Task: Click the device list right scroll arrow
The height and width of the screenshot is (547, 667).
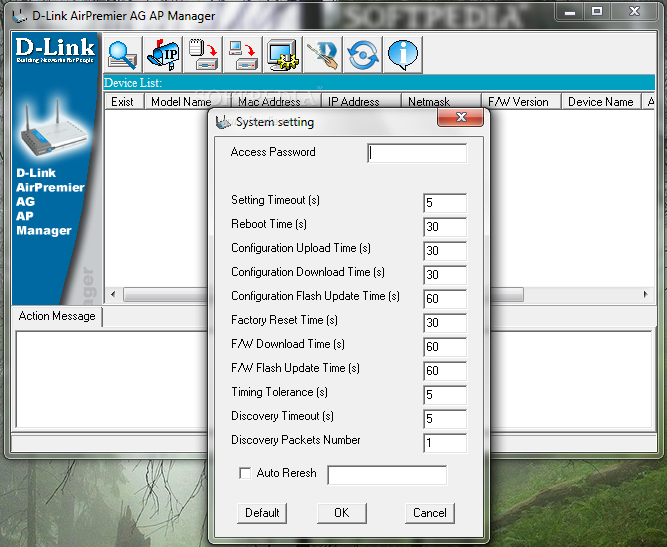Action: click(x=646, y=294)
